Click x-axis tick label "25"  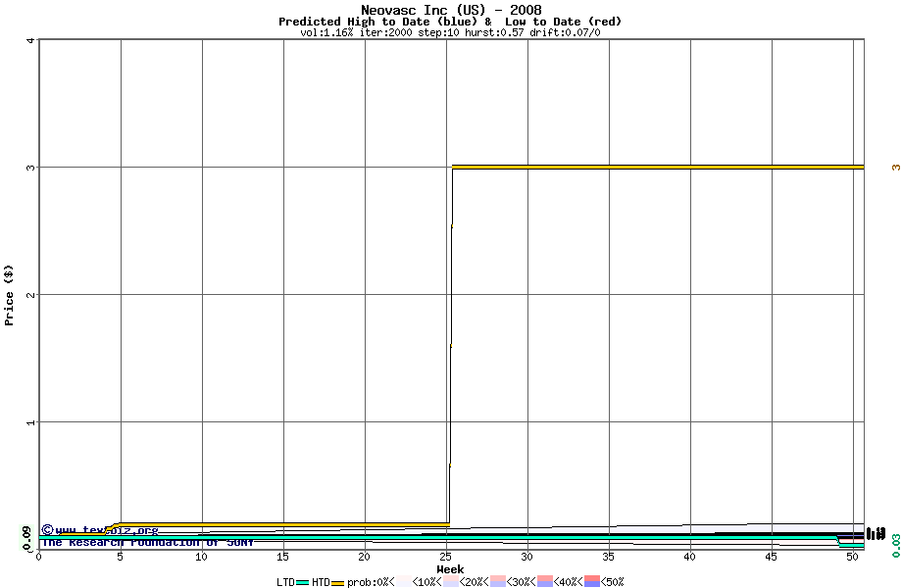(x=446, y=557)
